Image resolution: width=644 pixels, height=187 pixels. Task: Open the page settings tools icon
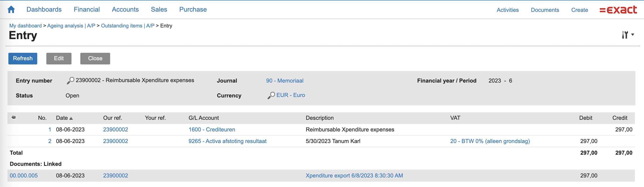[625, 35]
